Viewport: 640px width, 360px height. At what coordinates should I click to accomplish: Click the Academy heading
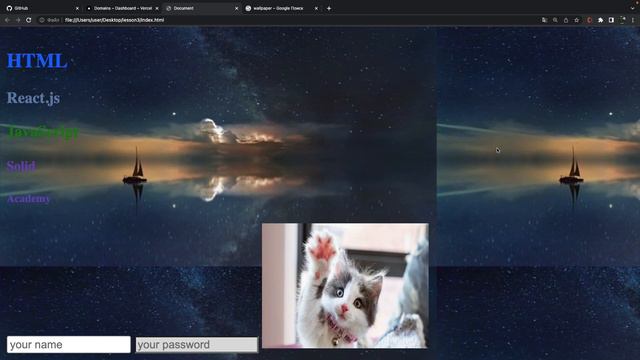pos(29,199)
